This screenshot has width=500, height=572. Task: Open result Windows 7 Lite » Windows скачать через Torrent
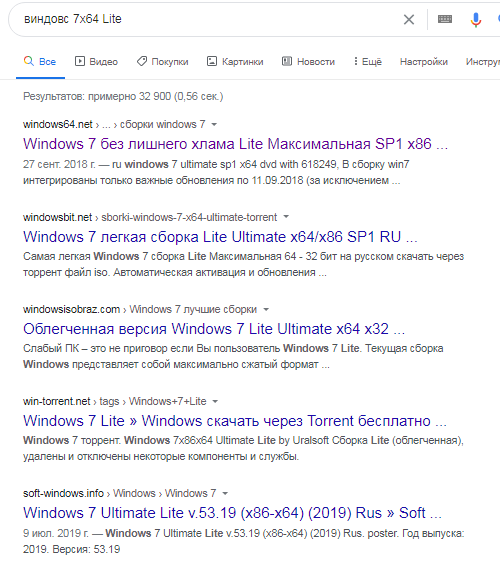[235, 421]
